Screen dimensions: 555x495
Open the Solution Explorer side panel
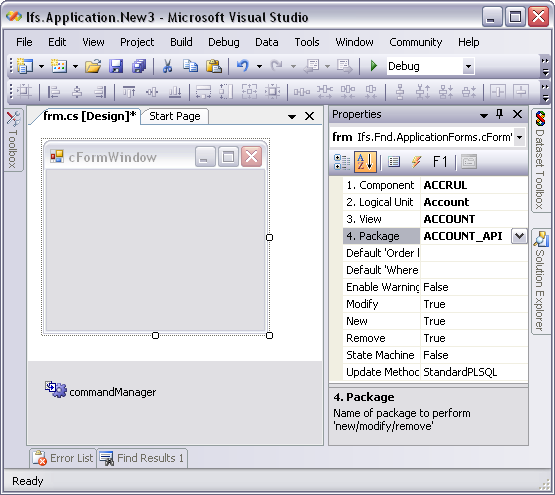pos(540,281)
